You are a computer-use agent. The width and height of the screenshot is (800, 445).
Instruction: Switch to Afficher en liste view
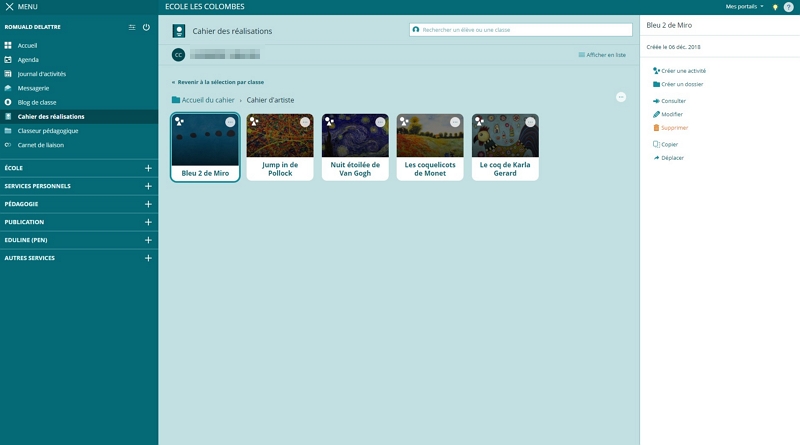(602, 55)
